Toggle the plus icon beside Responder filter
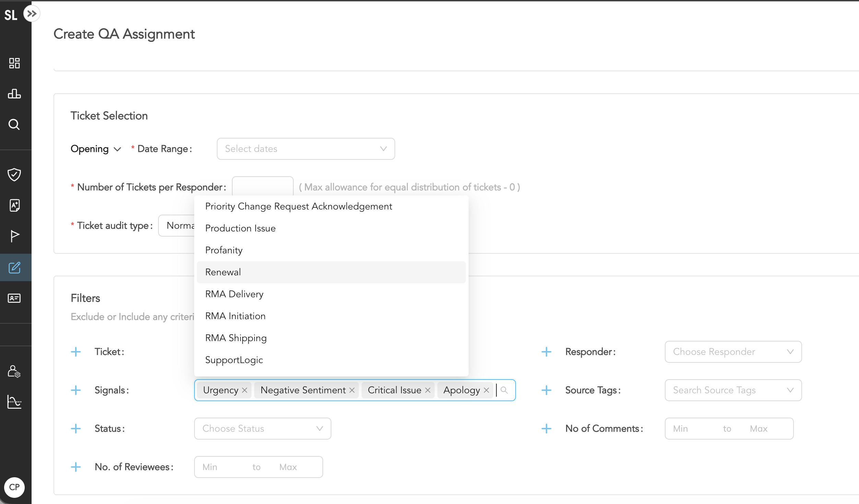 point(546,352)
